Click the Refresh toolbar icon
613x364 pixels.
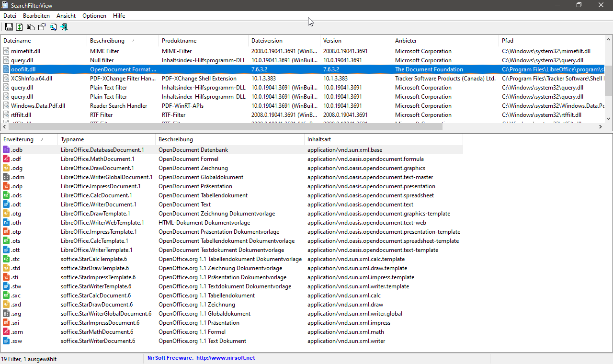click(x=20, y=27)
